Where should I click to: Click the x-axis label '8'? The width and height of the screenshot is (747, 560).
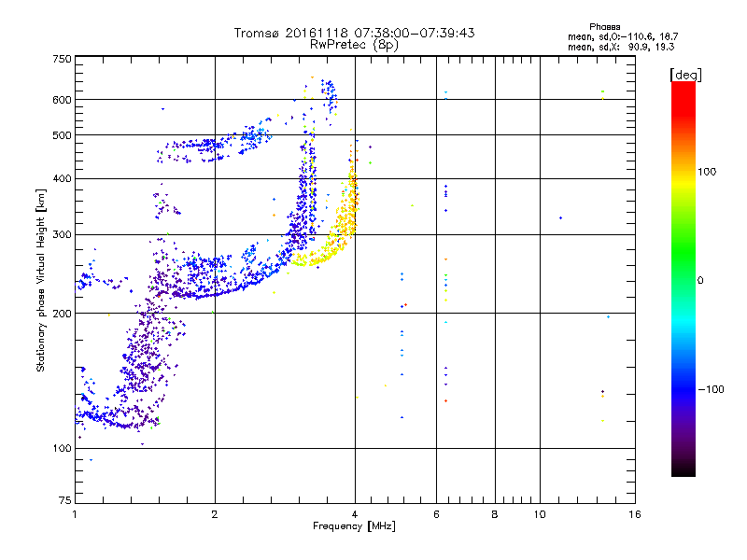495,514
